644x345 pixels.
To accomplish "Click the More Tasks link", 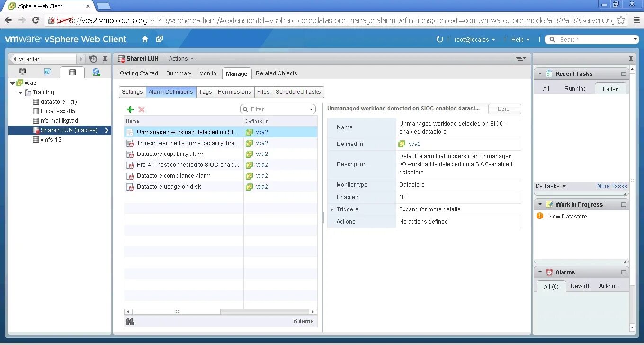I will coord(612,186).
